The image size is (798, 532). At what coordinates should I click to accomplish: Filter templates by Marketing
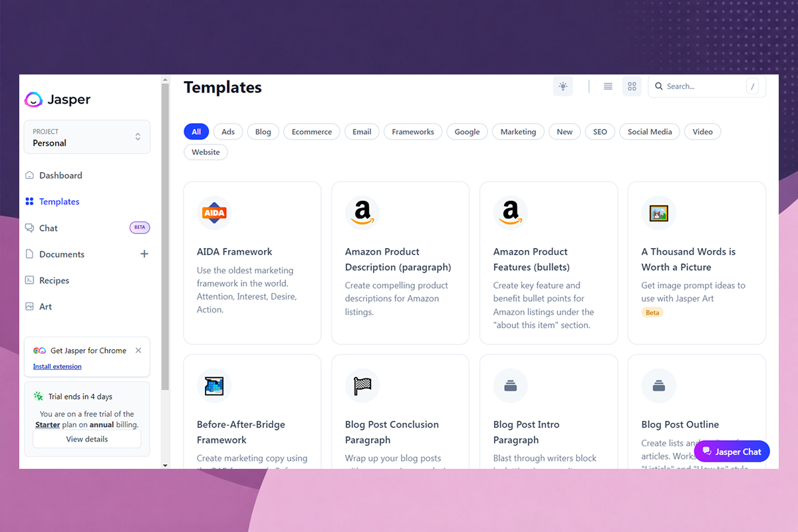click(x=519, y=132)
